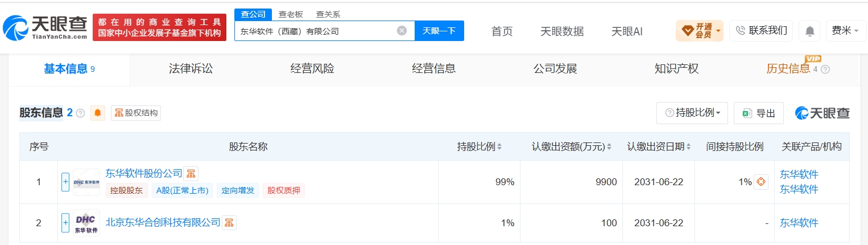Sort by 认缴出资日期 column header
Viewport: 868px width, 245px height.
tap(659, 146)
